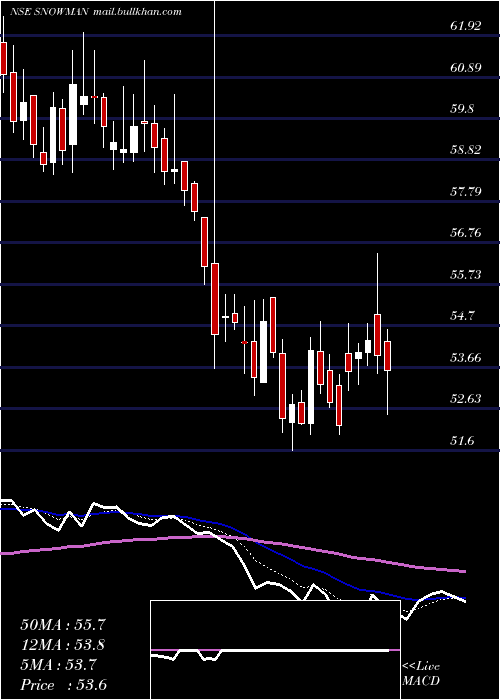Click the NSE SNOWMAN chart title
Viewport: 500px width, 700px height.
pyautogui.click(x=49, y=12)
